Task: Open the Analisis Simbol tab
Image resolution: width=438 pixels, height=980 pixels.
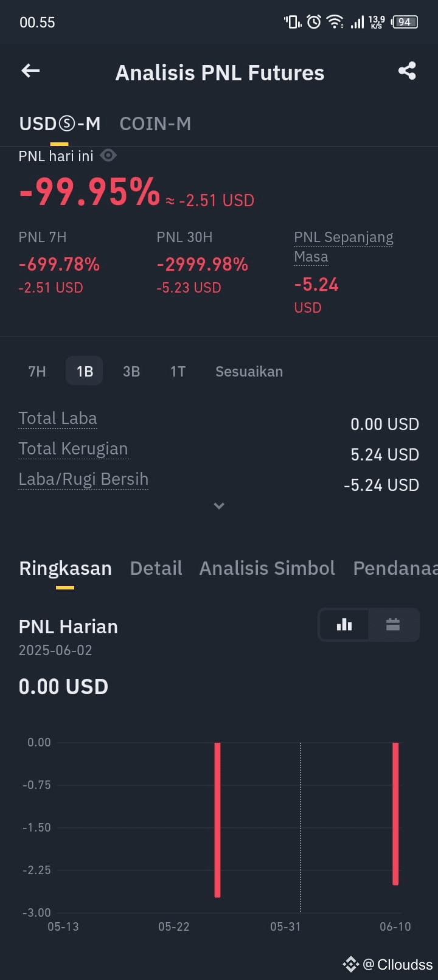Action: tap(267, 568)
